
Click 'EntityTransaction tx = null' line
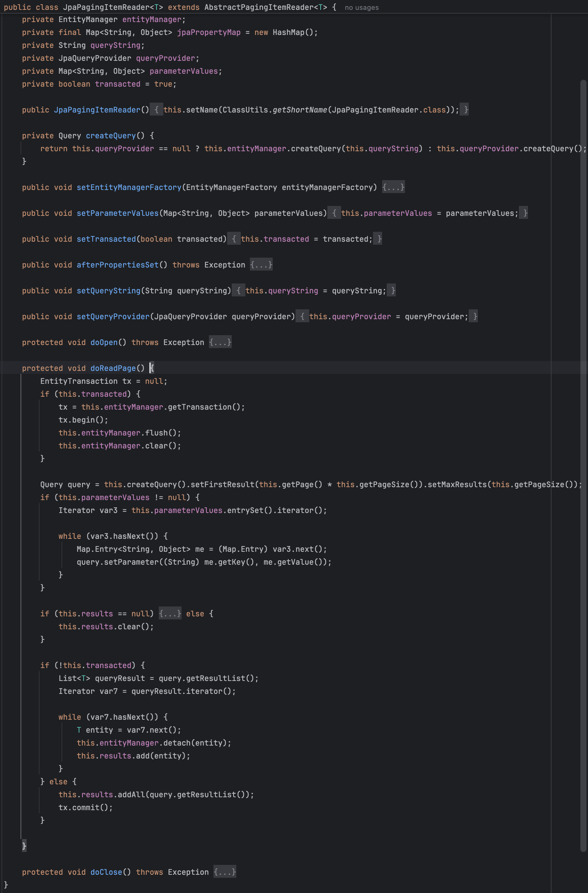click(x=104, y=381)
